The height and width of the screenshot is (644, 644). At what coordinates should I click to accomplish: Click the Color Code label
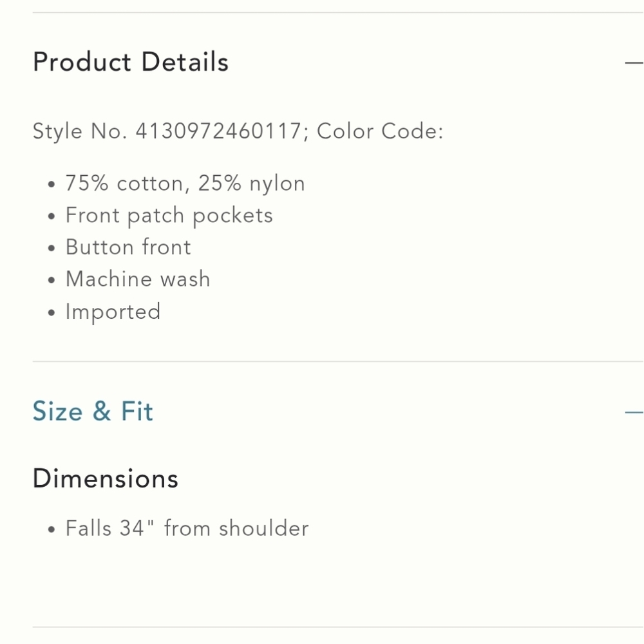(x=380, y=131)
